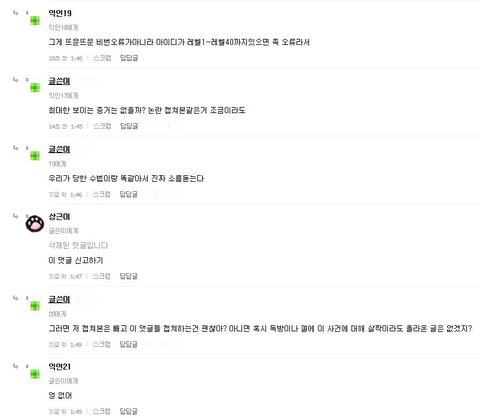Click 답글 under 상근이's deleted comment
480x418 pixels.
click(128, 276)
